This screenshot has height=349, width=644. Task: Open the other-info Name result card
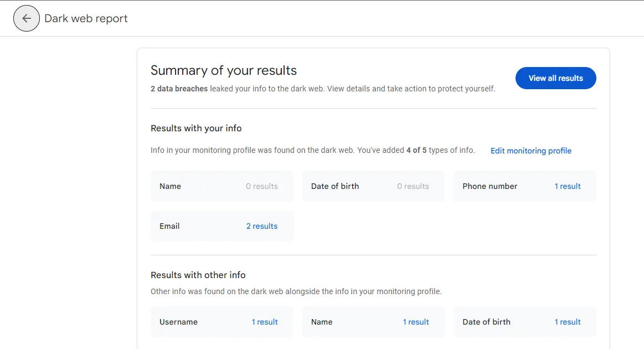373,322
